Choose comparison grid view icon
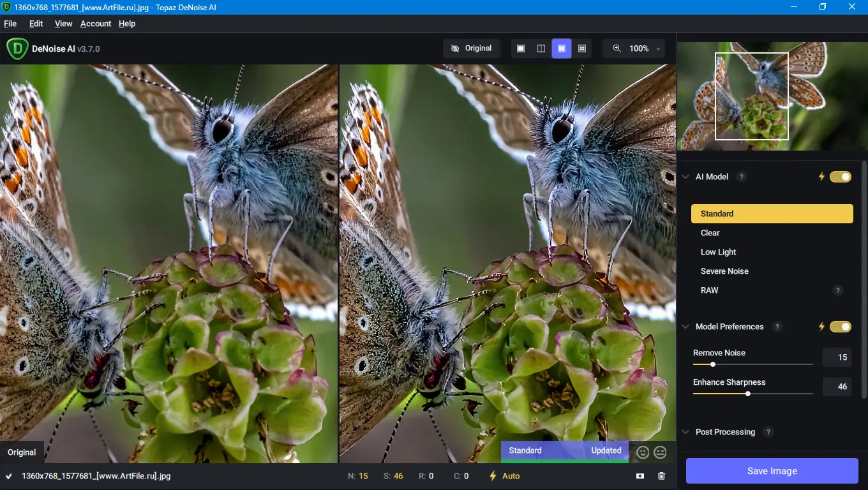 tap(582, 48)
